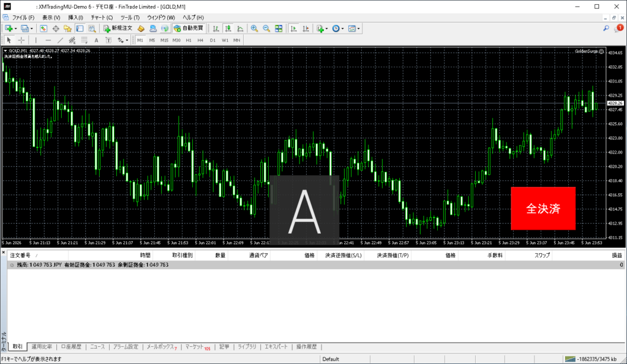Select the text label 'T' tool
Screen dimensions: 627x364
(108, 40)
